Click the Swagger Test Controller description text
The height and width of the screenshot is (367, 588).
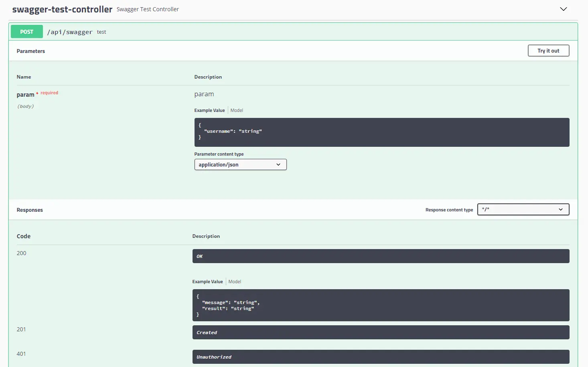point(148,9)
